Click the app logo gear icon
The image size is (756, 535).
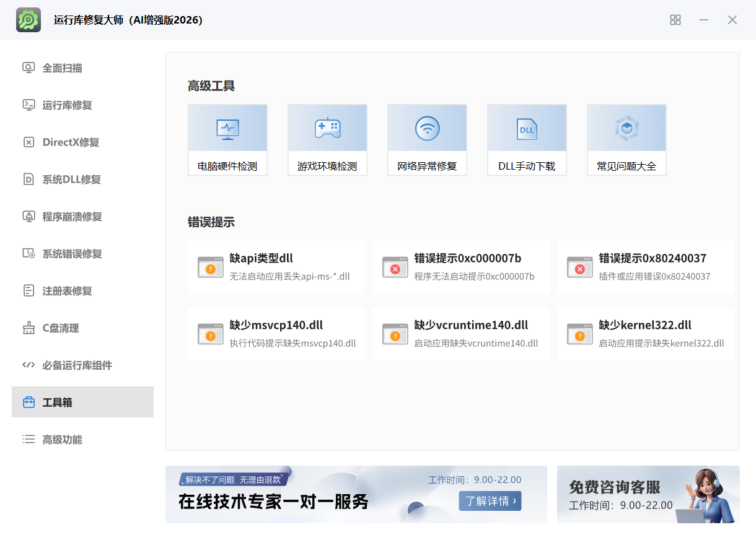click(29, 20)
